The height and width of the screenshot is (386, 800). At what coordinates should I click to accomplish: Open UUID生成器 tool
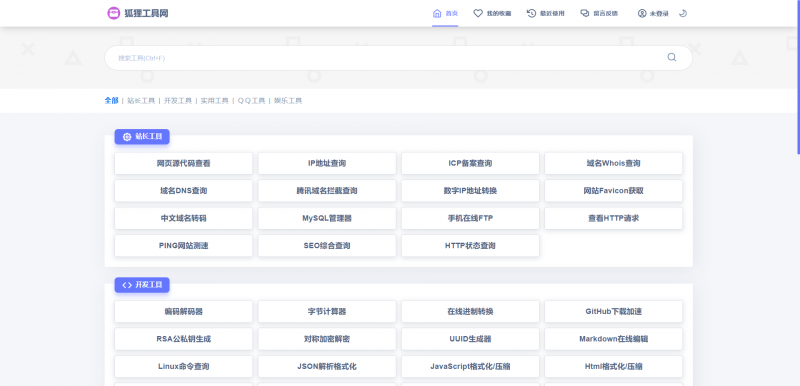click(x=470, y=339)
